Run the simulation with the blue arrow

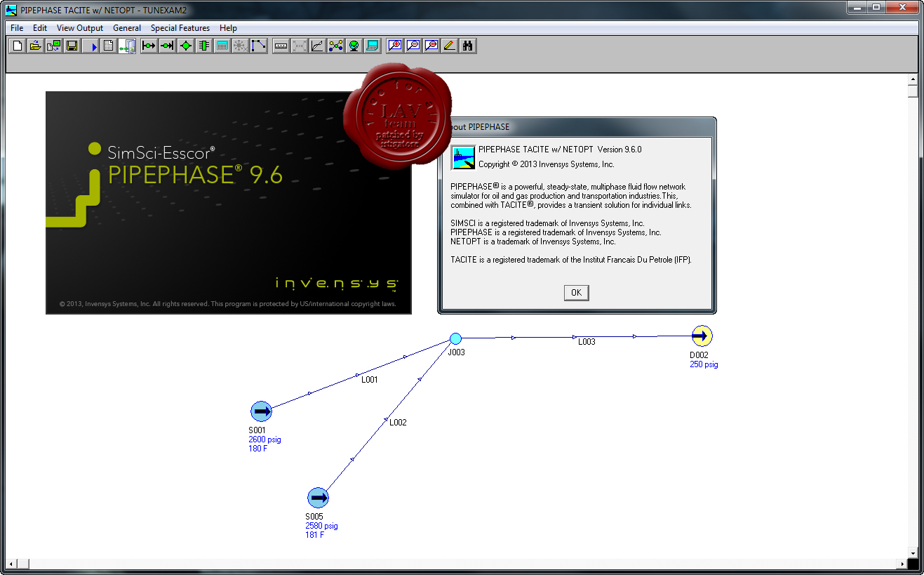90,46
